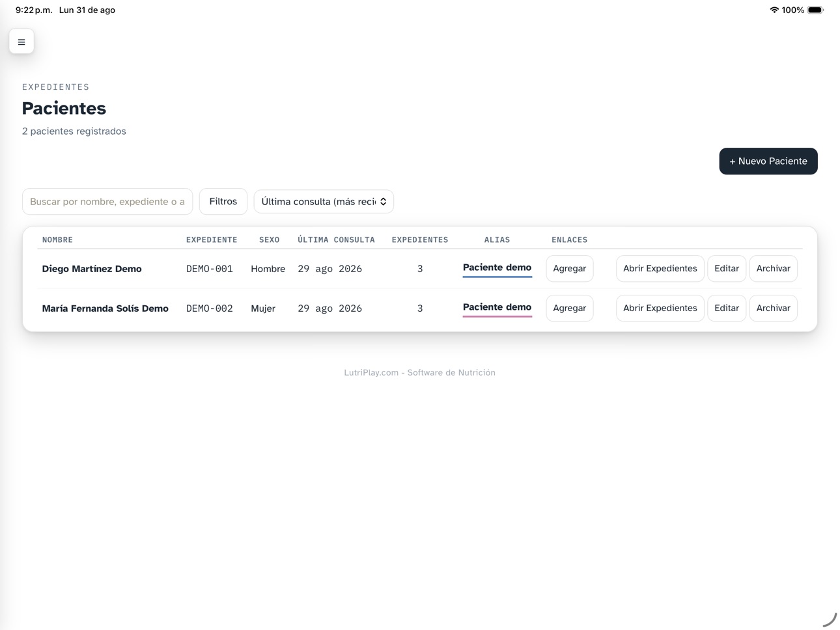
Task: Open the hamburger sidebar menu
Action: [x=21, y=42]
